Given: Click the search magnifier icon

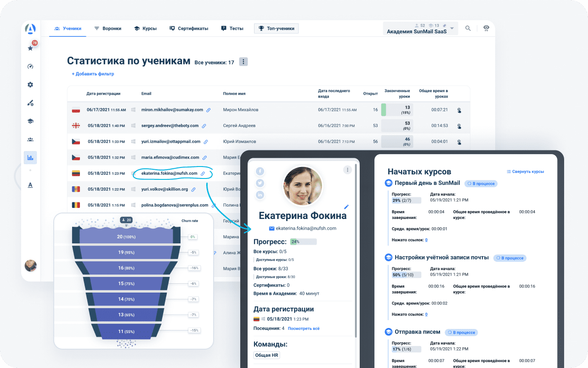Looking at the screenshot, I should point(468,29).
